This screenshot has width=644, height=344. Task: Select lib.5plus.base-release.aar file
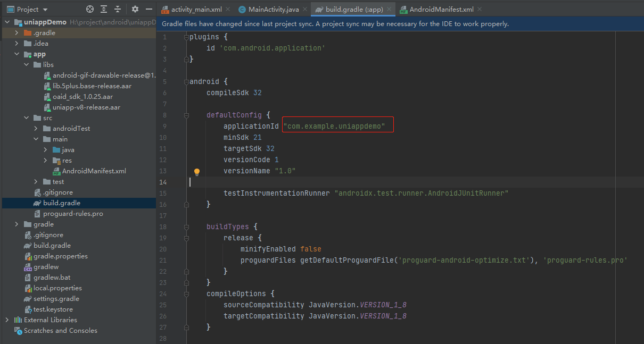(x=88, y=86)
